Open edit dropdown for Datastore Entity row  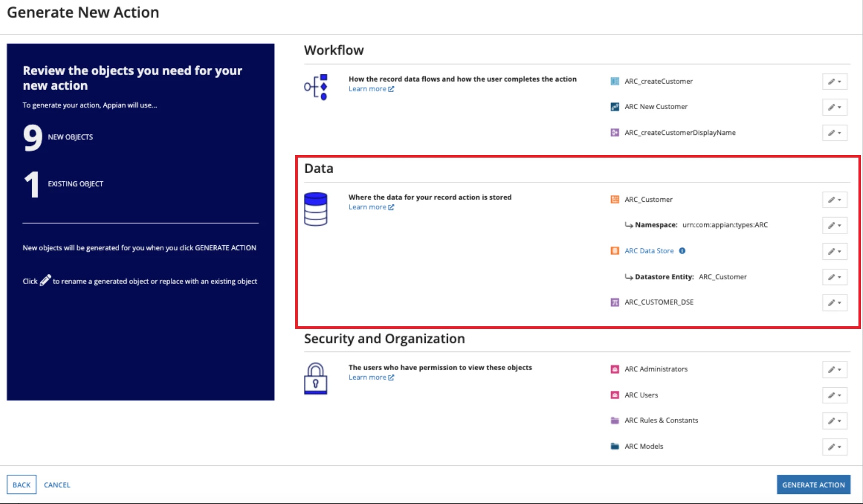pos(835,277)
